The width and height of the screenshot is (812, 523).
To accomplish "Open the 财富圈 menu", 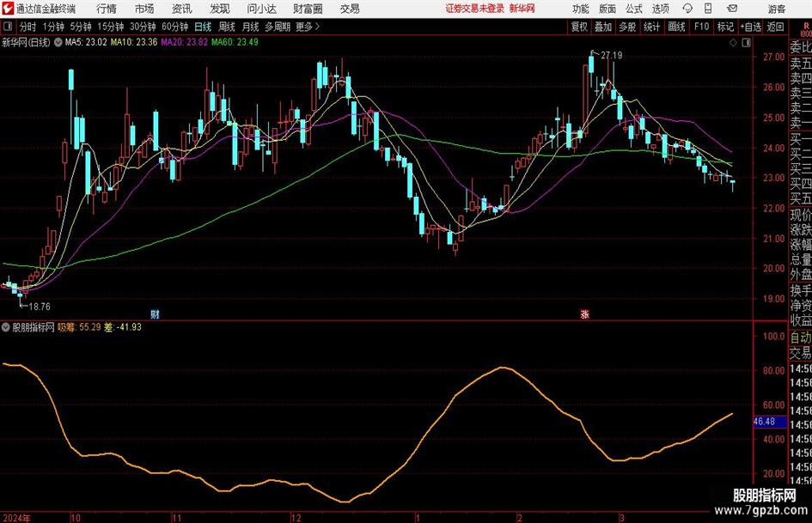I will (308, 9).
